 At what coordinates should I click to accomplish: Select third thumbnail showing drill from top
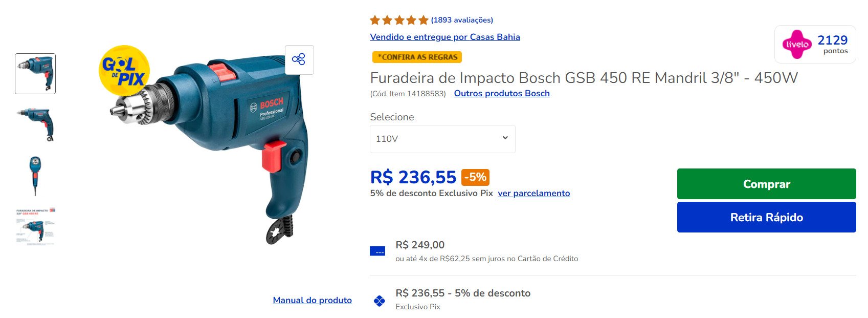click(35, 176)
